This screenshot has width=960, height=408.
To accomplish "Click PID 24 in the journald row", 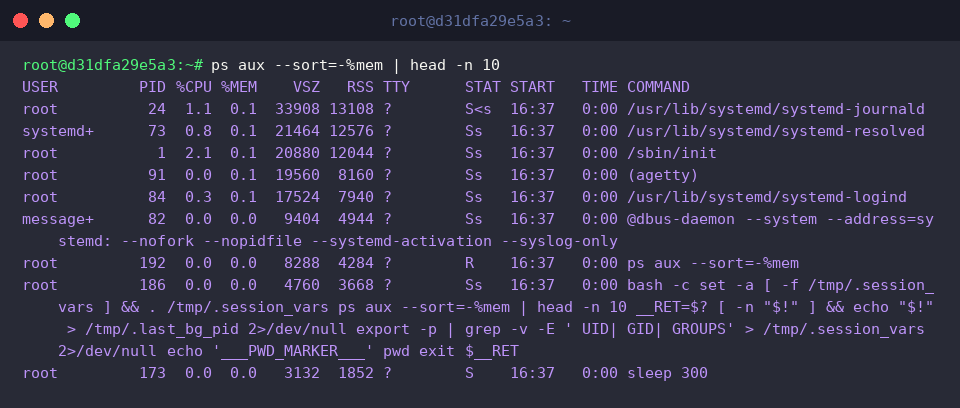I will coord(157,109).
